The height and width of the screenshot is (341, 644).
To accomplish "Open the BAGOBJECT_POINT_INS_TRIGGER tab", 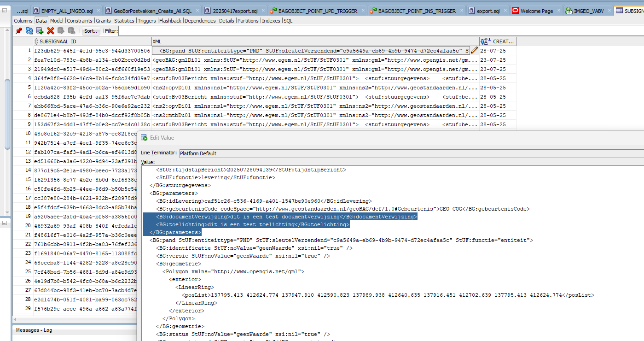I will [417, 11].
